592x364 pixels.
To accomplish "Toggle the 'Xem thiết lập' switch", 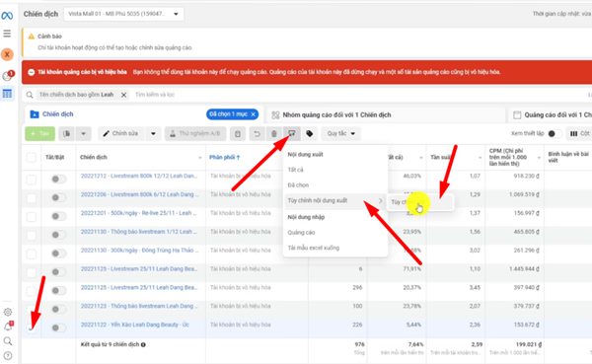I will [554, 134].
